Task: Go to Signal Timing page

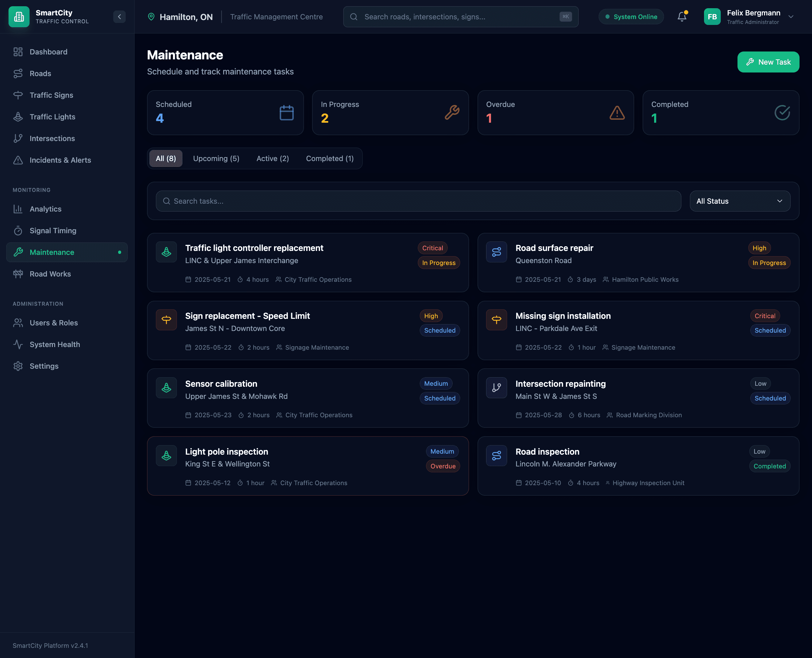Action: point(53,231)
